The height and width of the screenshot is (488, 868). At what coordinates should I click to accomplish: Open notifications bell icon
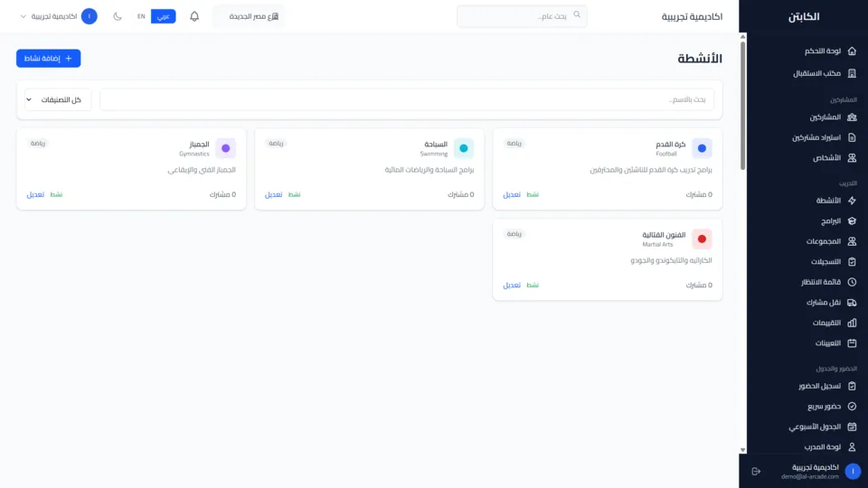(x=194, y=16)
